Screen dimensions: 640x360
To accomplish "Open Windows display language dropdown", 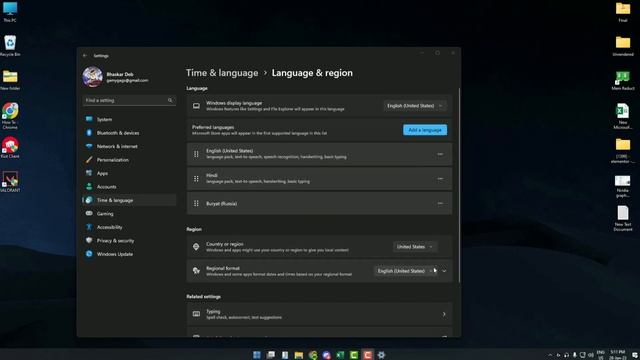I will (415, 106).
